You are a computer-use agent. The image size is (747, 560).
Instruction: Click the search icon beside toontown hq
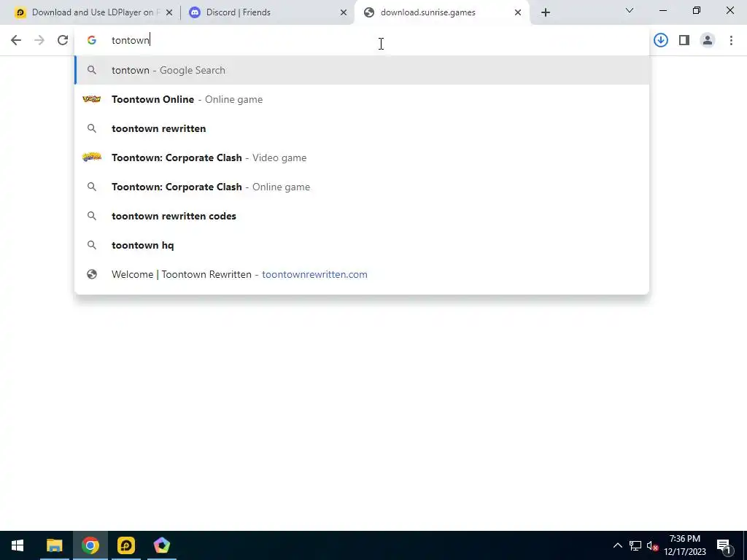[x=92, y=245]
